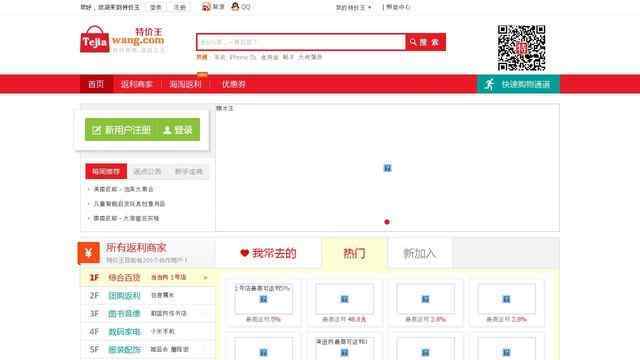Open fourth merchant card in top row
This screenshot has height=360, width=640.
pyautogui.click(x=507, y=303)
